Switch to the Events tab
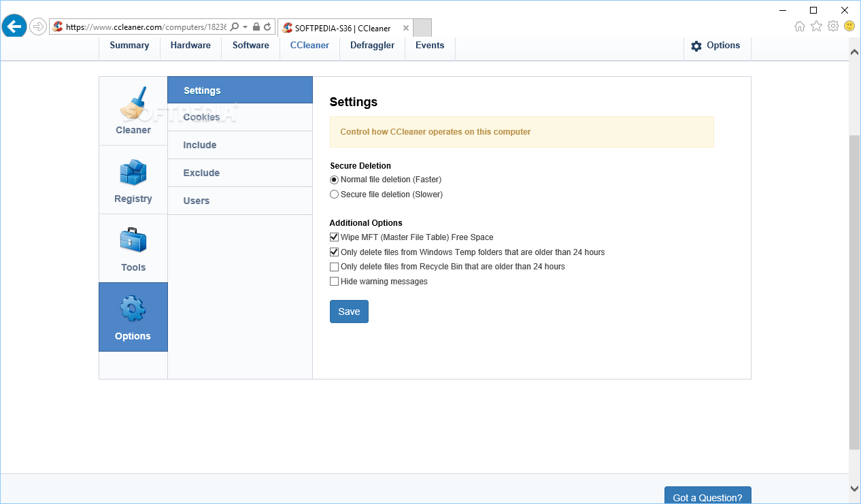 tap(430, 46)
